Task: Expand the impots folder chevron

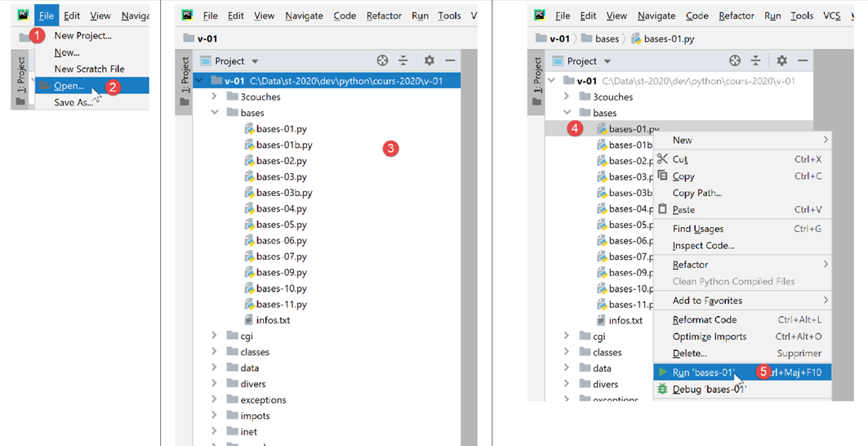Action: click(214, 416)
